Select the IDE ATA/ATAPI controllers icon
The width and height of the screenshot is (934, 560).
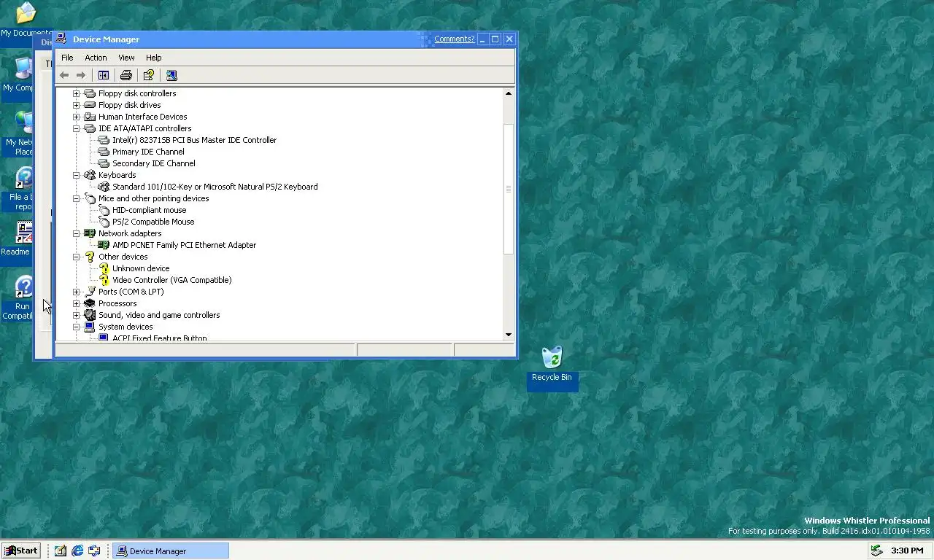click(x=90, y=128)
